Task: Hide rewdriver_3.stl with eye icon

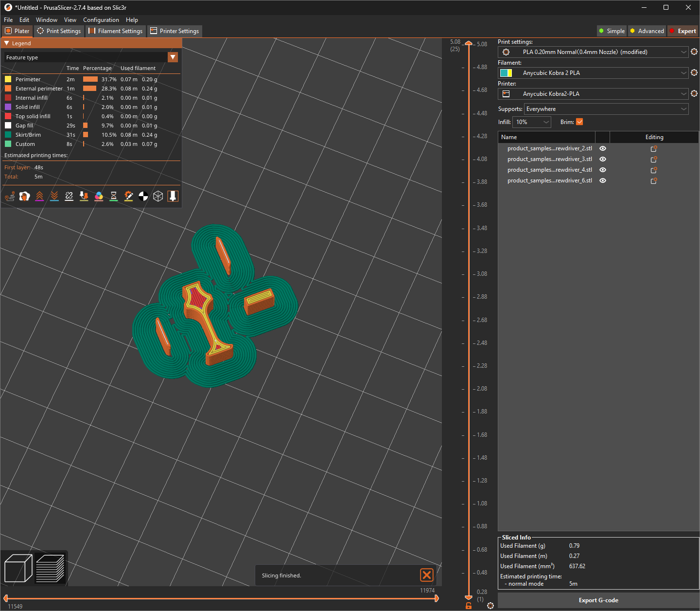Action: point(603,159)
